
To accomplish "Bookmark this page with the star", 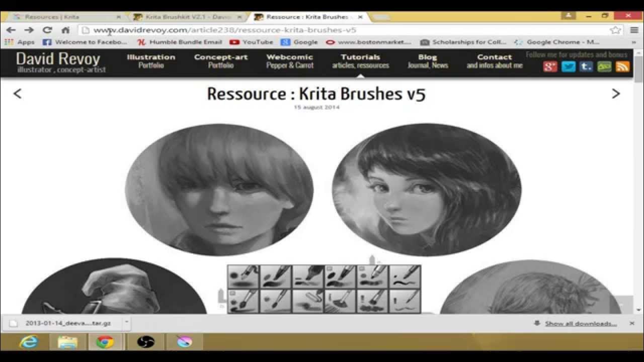I will pos(615,30).
